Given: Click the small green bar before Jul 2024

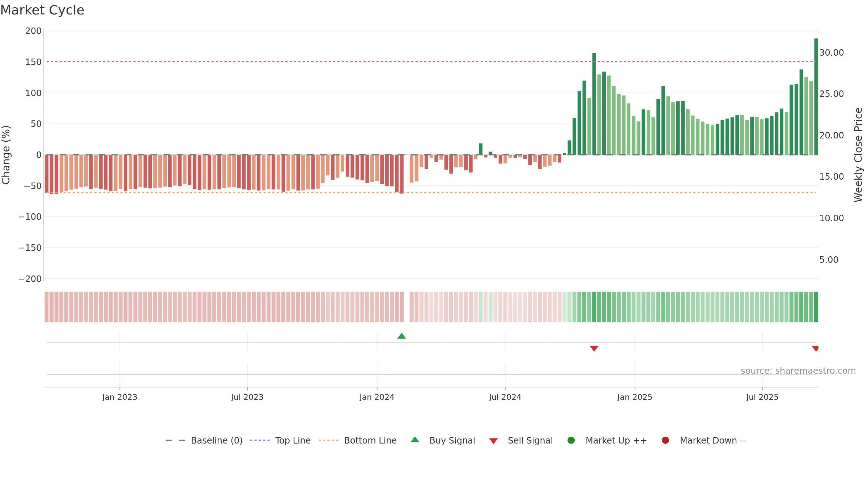Looking at the screenshot, I should 481,149.
